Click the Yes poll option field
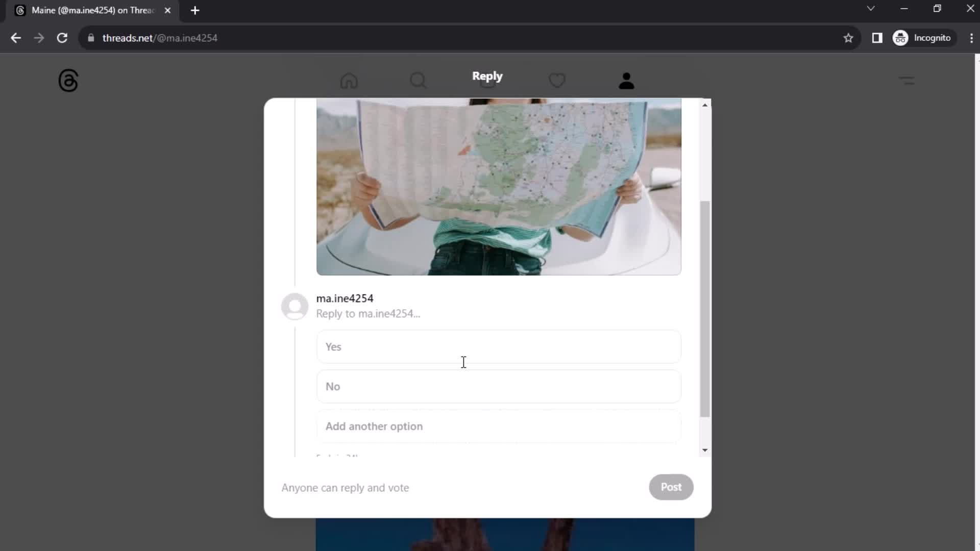 click(x=498, y=346)
